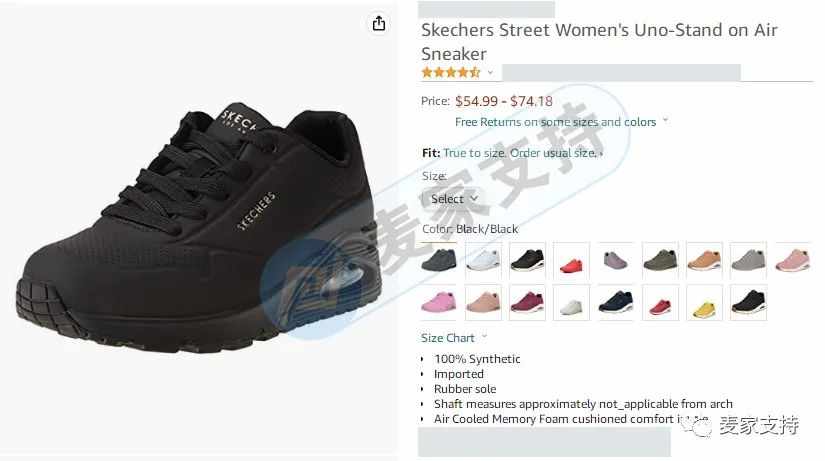This screenshot has height=461, width=825.
Task: Click the Free Returns on some sizes link
Action: (555, 122)
